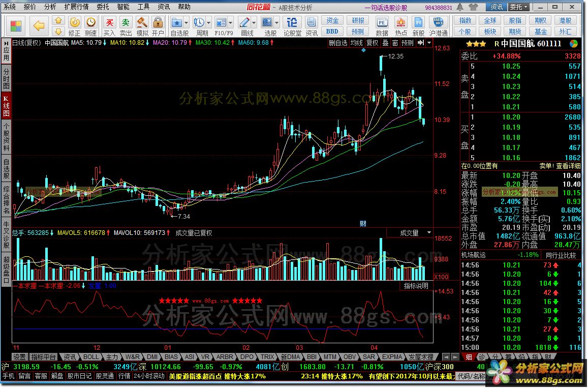This screenshot has height=388, width=588.
Task: Switch to K线图 in left sidebar
Action: click(x=6, y=106)
